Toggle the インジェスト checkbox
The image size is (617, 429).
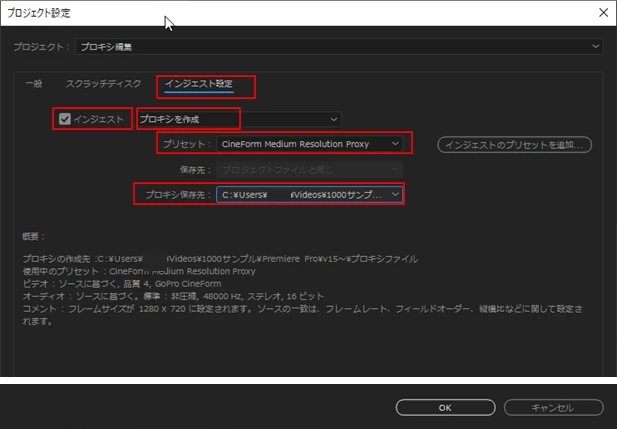tap(65, 119)
